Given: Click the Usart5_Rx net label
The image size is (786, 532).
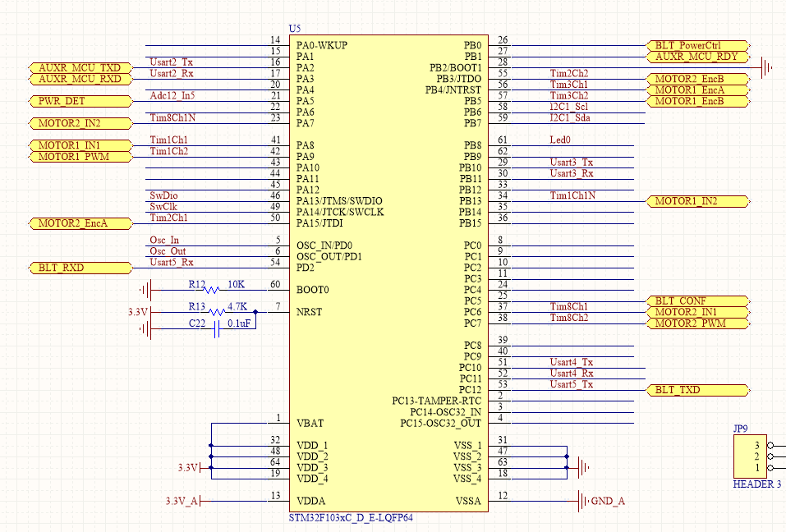Looking at the screenshot, I should [172, 262].
